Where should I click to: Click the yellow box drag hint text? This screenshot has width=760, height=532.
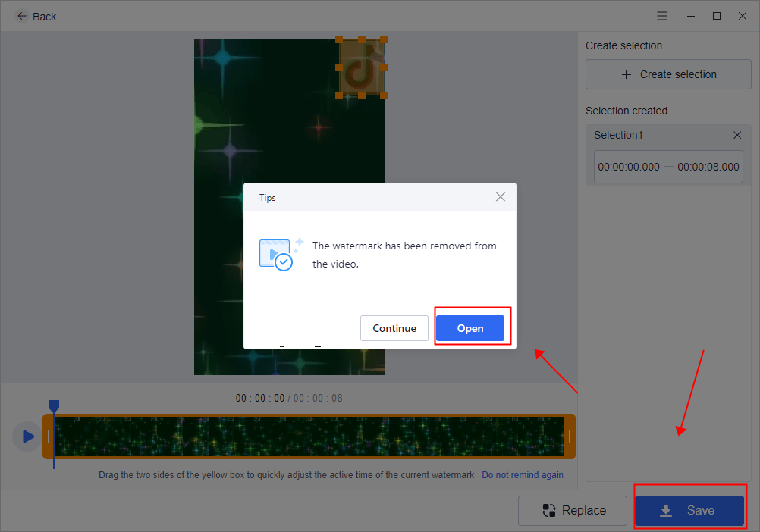point(286,475)
